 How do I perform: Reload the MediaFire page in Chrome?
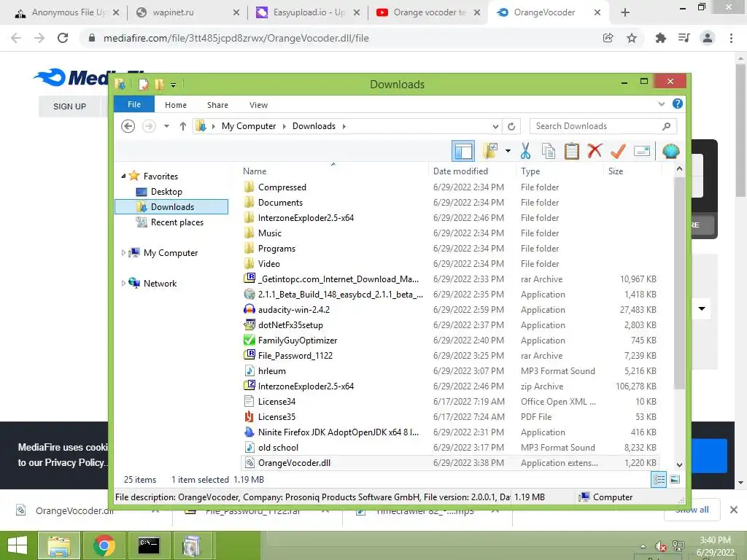tap(63, 38)
